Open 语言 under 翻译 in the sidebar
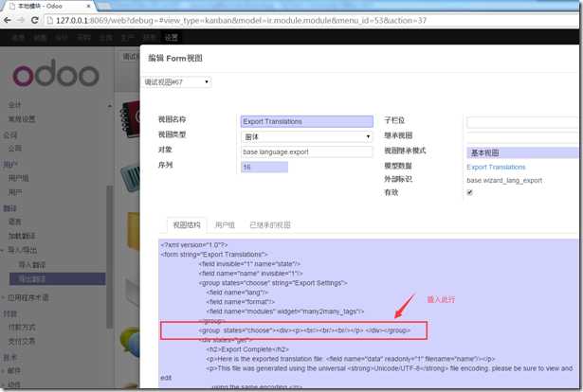This screenshot has width=583, height=392. point(15,222)
